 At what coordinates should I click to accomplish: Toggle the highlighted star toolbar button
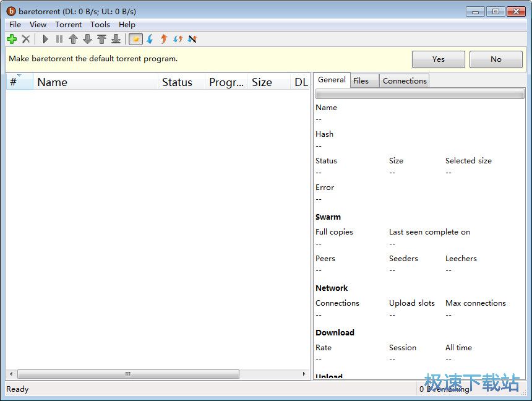pos(135,39)
